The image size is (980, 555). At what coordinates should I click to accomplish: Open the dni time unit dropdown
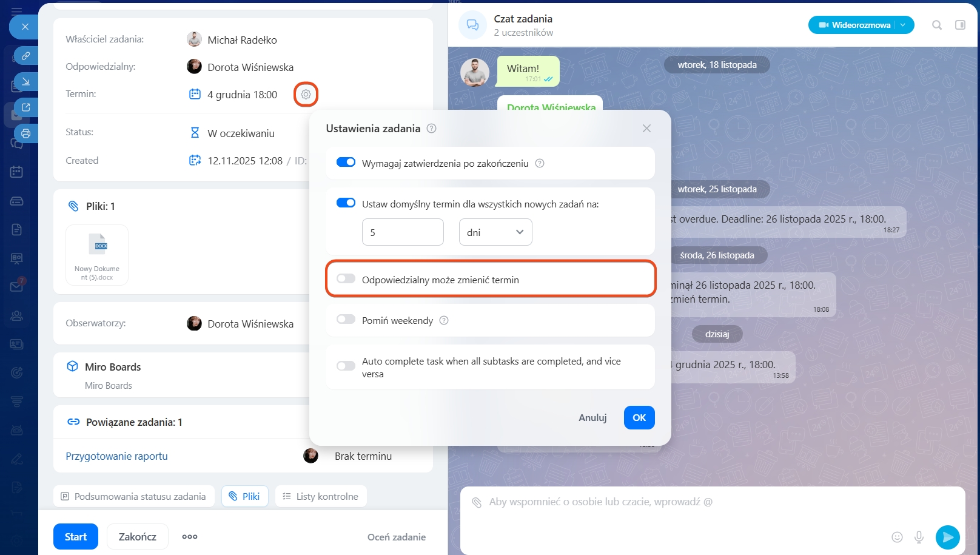click(x=495, y=232)
